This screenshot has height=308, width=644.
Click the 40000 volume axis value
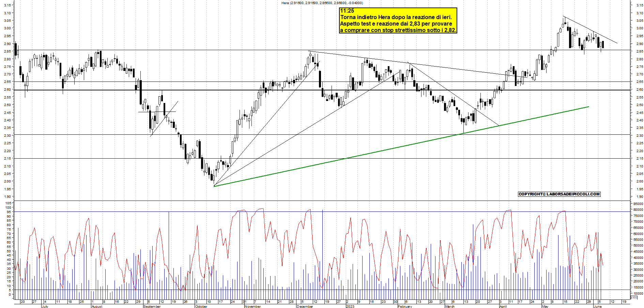pyautogui.click(x=638, y=258)
